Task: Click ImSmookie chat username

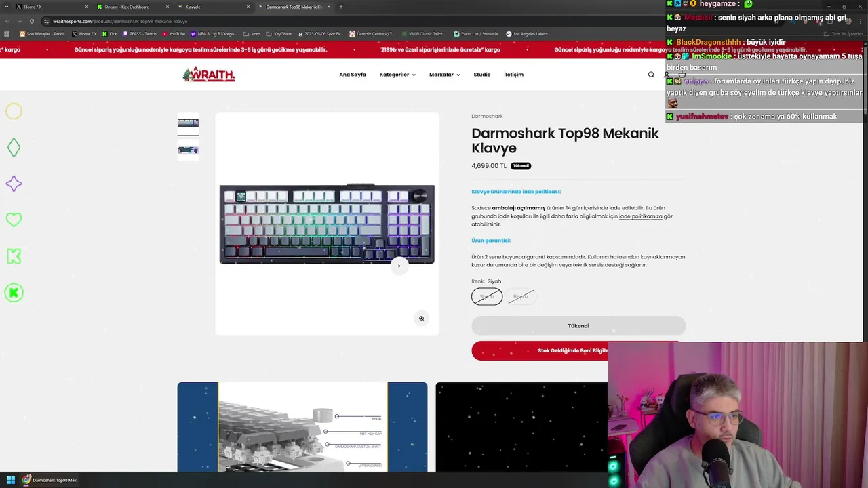Action: point(712,56)
